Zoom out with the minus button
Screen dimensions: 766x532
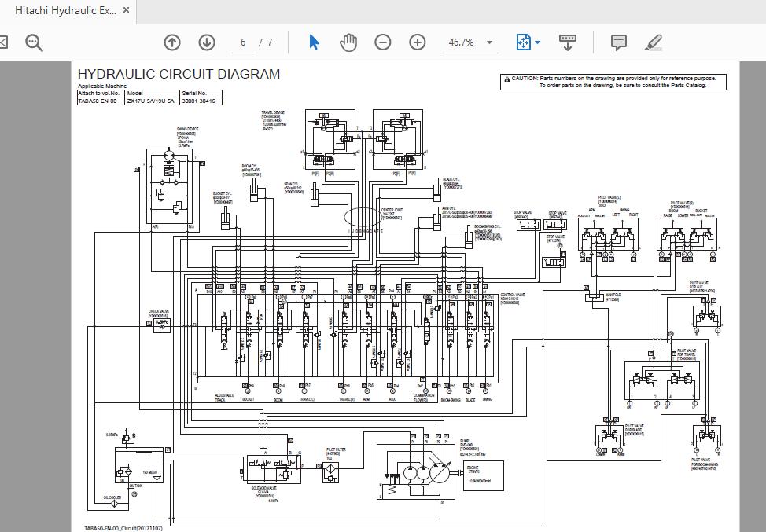(383, 42)
